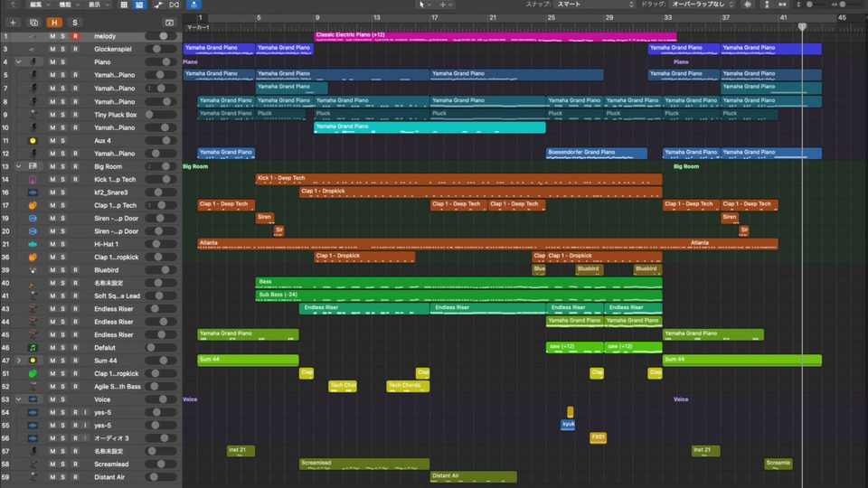Viewport: 868px width, 488px height.
Task: Adjust the Screamlead track volume slider
Action: click(161, 465)
